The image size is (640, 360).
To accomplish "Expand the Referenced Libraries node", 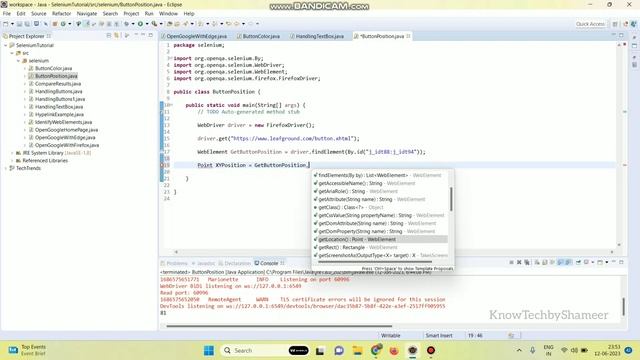I will (x=12, y=161).
